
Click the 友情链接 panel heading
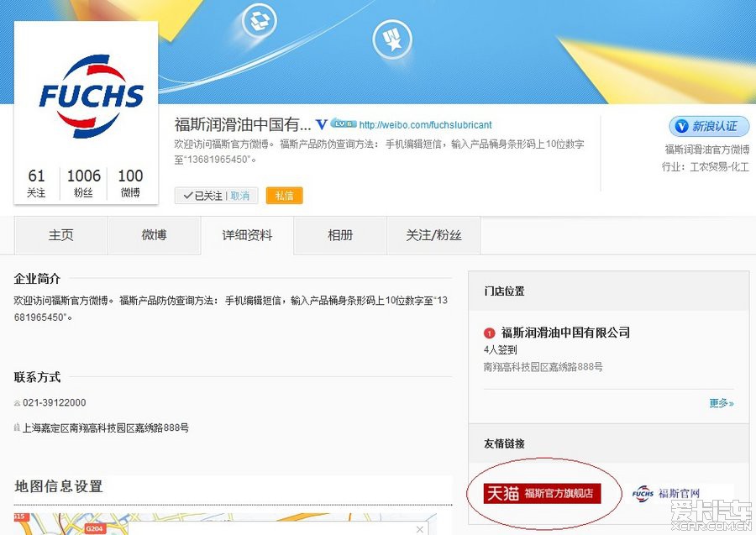click(504, 443)
